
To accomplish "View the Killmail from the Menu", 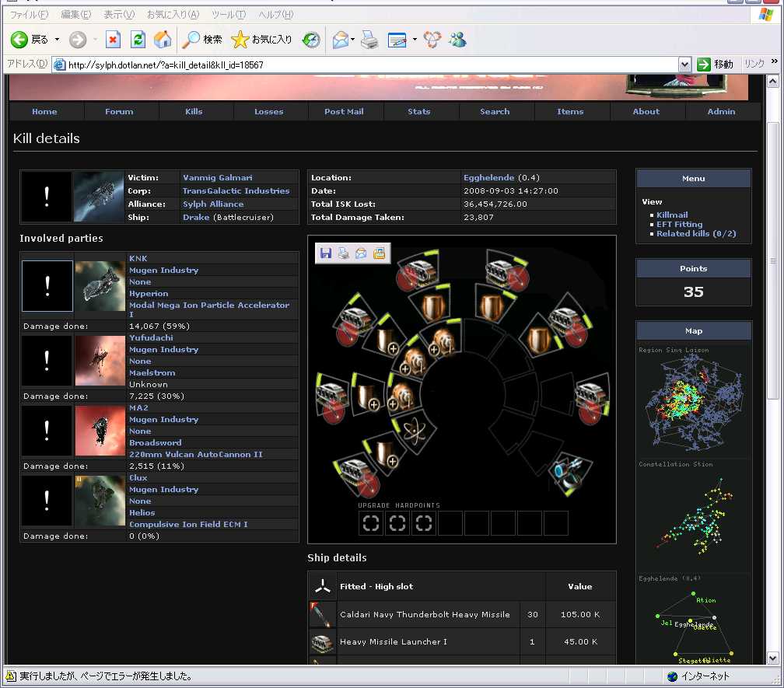I will point(672,215).
